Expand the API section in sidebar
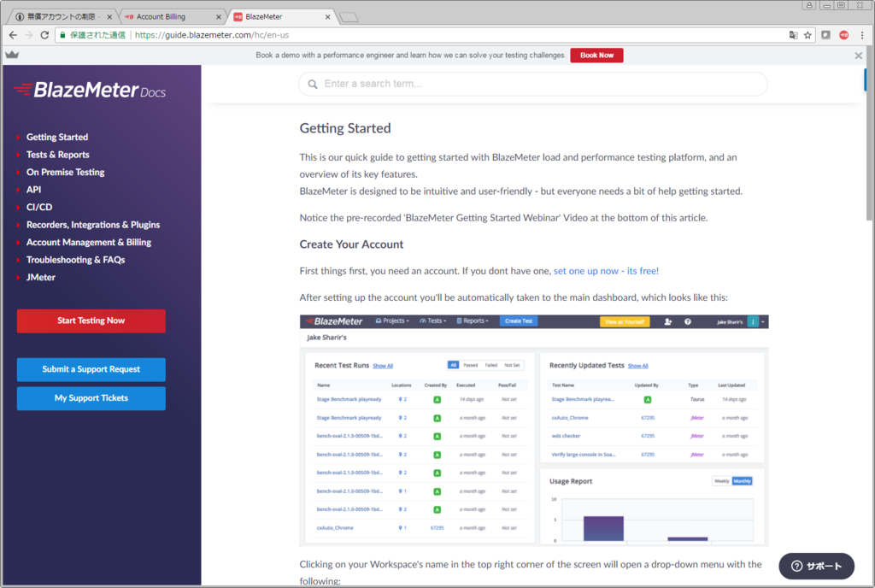 [33, 190]
